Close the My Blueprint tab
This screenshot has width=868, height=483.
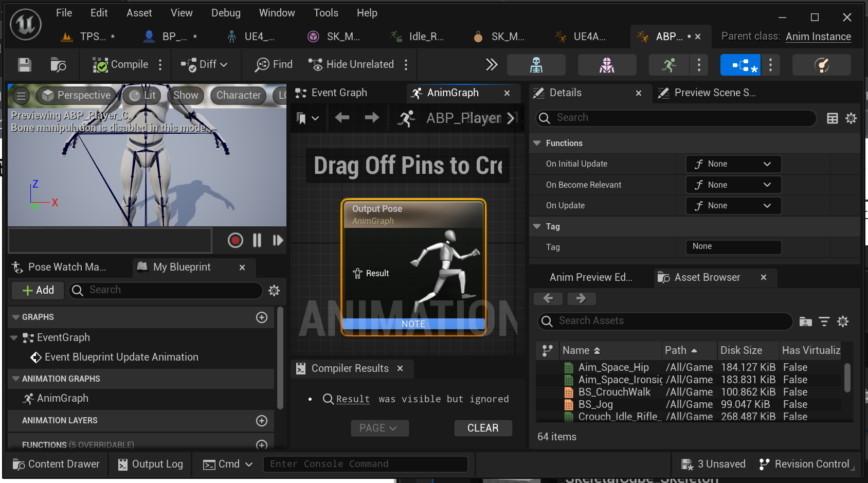(x=242, y=267)
